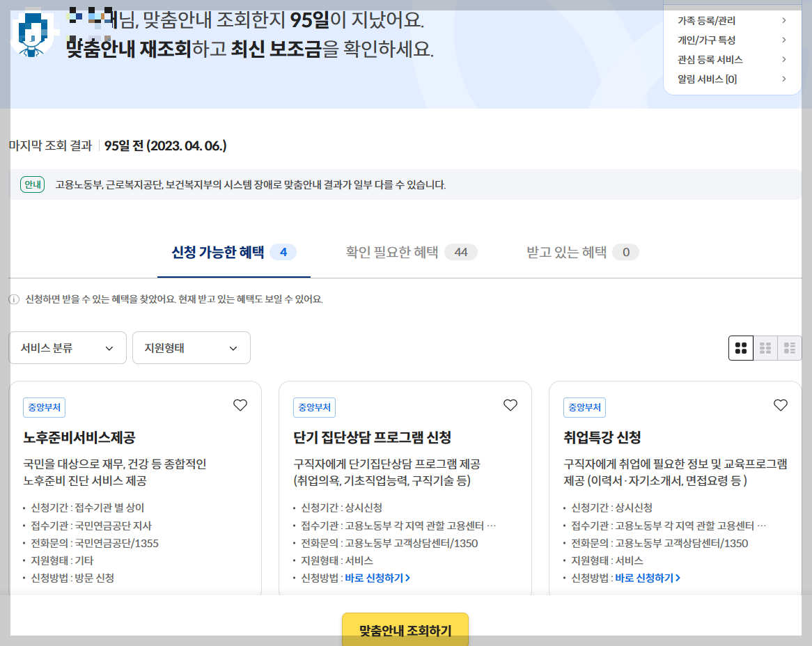Image resolution: width=812 pixels, height=646 pixels.
Task: Click the 중앙부처 tag on 노후준비서비스제공
Action: click(x=42, y=407)
